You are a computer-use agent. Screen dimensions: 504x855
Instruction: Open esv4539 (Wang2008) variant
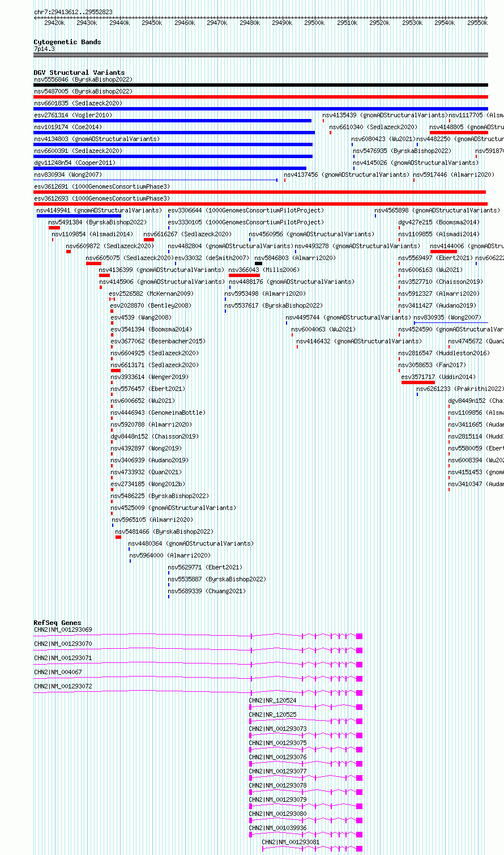(141, 317)
